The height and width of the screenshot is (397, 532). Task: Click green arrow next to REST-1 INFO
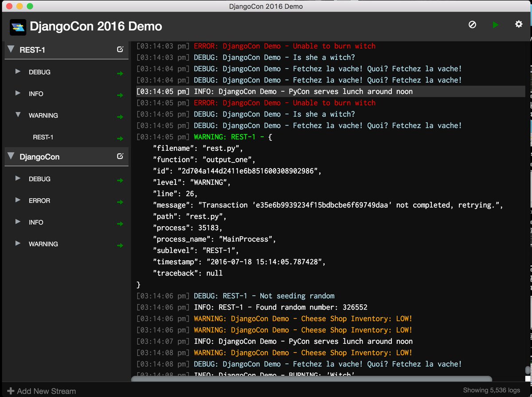click(x=120, y=95)
